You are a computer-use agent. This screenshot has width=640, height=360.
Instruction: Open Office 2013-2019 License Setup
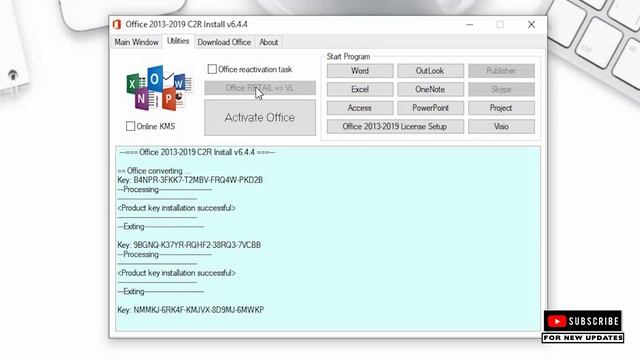(x=395, y=127)
